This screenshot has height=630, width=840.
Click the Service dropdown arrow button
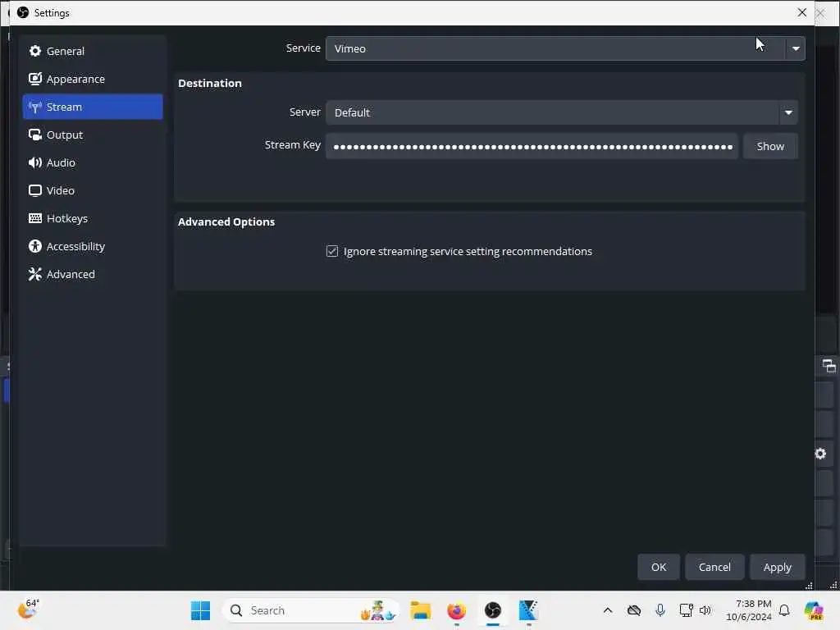[796, 48]
